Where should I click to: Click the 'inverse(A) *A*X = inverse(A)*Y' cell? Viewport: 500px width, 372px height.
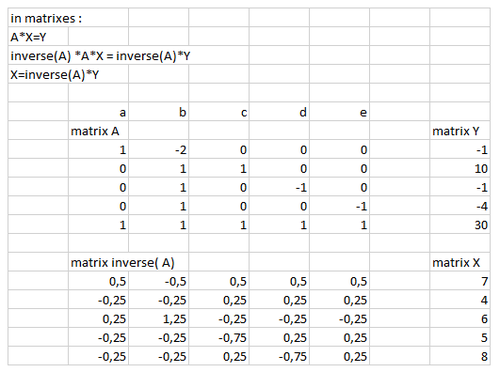coord(129,56)
